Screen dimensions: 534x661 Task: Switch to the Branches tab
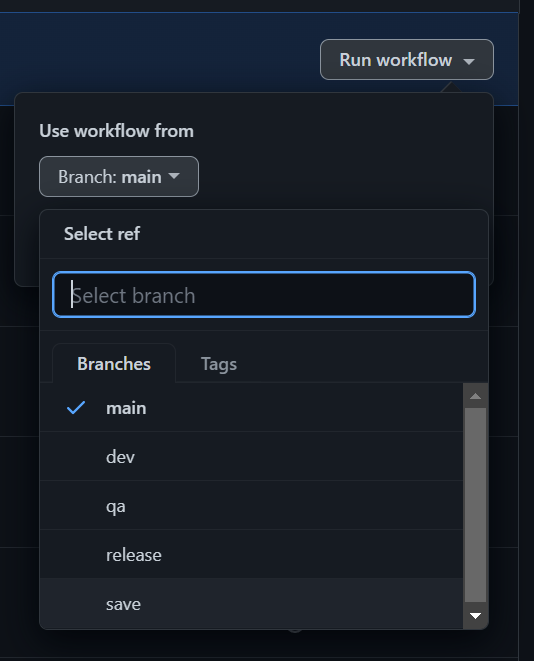point(114,363)
